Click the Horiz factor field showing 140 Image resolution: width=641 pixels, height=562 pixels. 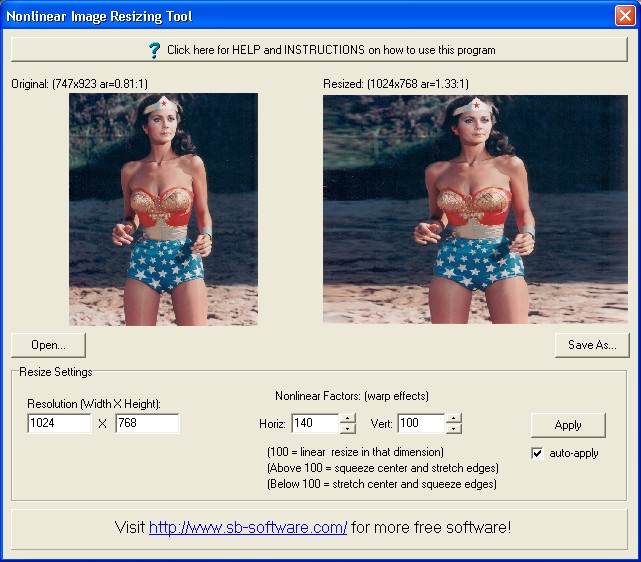(x=315, y=423)
